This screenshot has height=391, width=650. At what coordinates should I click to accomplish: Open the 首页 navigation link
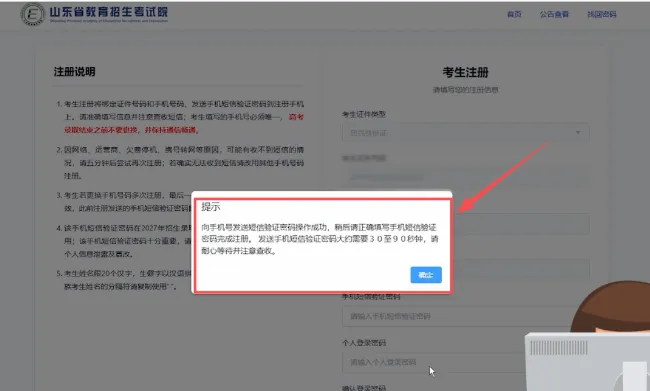tap(514, 14)
